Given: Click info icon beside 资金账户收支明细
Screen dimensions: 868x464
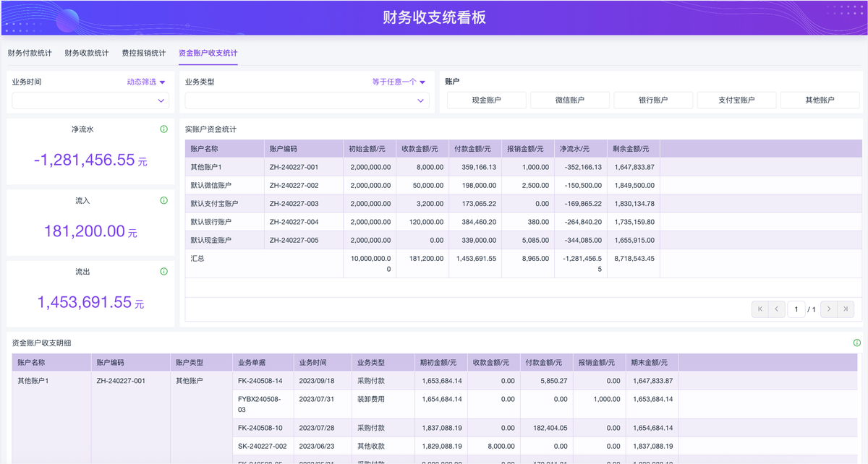Looking at the screenshot, I should coord(856,343).
